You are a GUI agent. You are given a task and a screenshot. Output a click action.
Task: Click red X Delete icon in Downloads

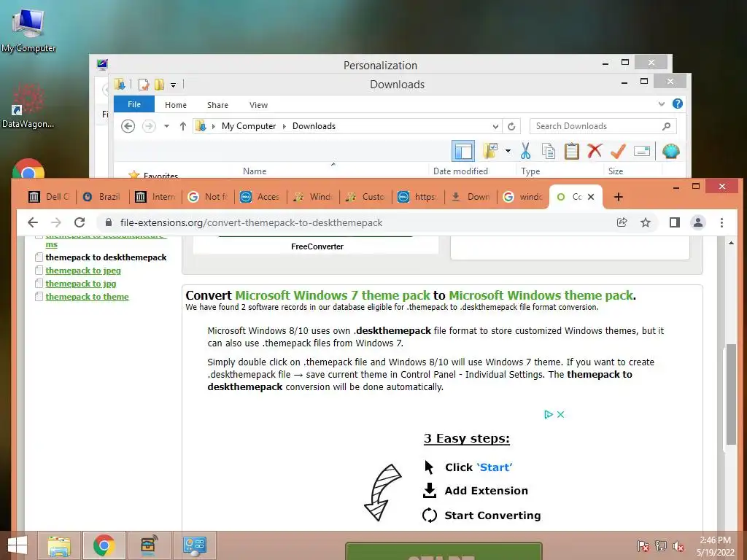(595, 151)
